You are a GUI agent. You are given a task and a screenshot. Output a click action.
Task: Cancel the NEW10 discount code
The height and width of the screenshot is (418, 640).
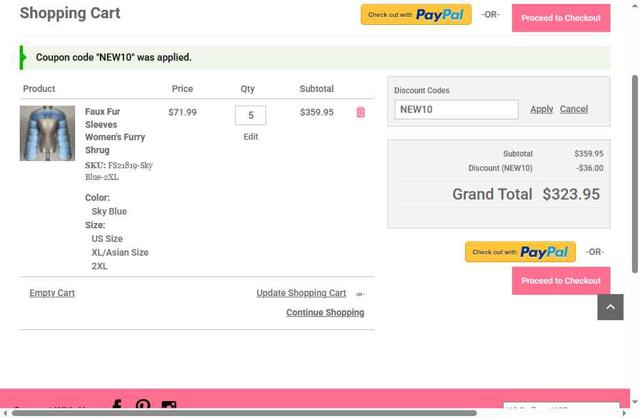tap(573, 109)
